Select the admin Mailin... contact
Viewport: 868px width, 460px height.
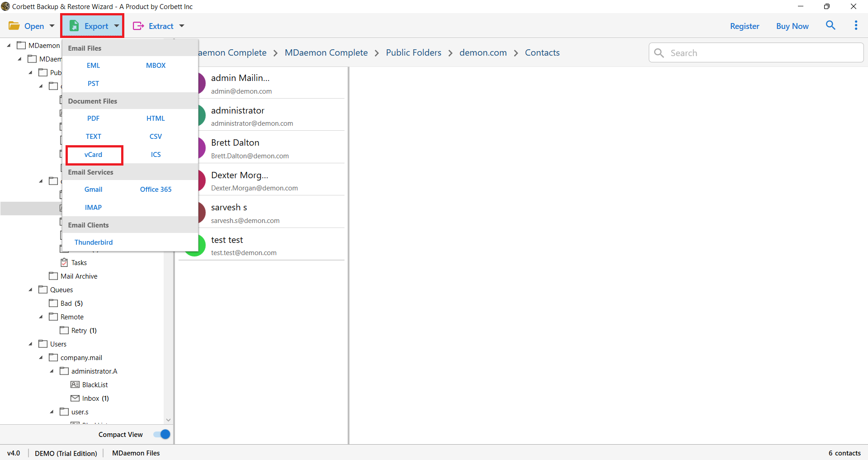coord(262,84)
